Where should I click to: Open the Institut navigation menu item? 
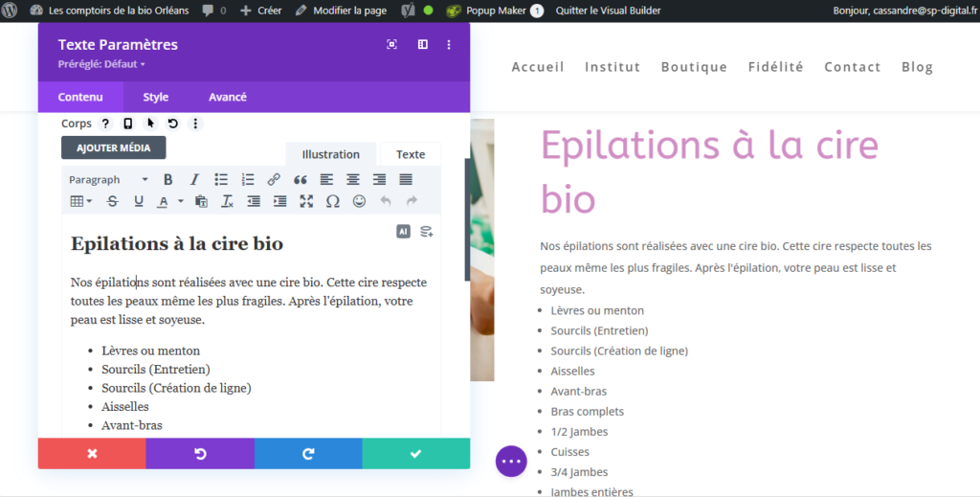coord(612,67)
